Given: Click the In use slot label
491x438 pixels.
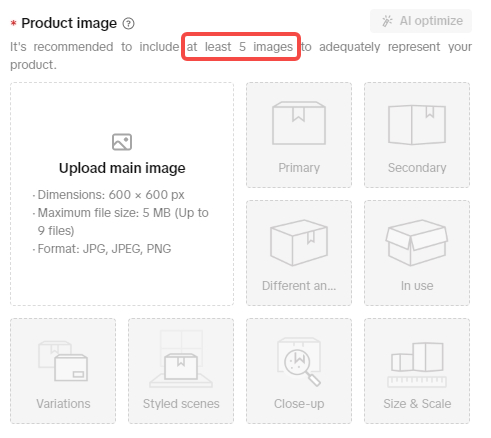Looking at the screenshot, I should click(417, 286).
